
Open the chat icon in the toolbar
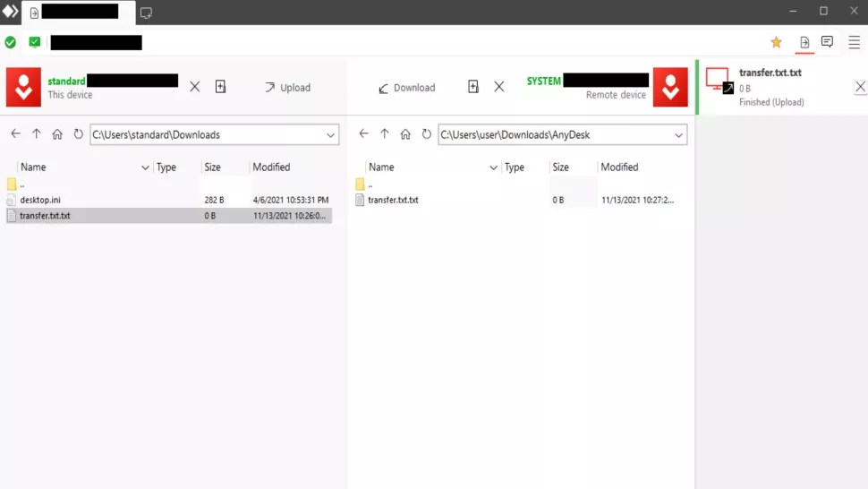tap(828, 42)
